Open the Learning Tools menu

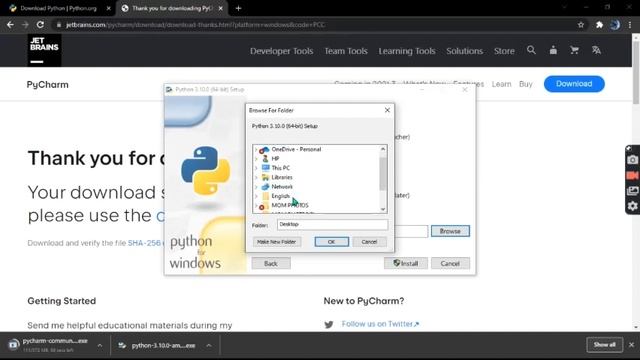tap(407, 51)
